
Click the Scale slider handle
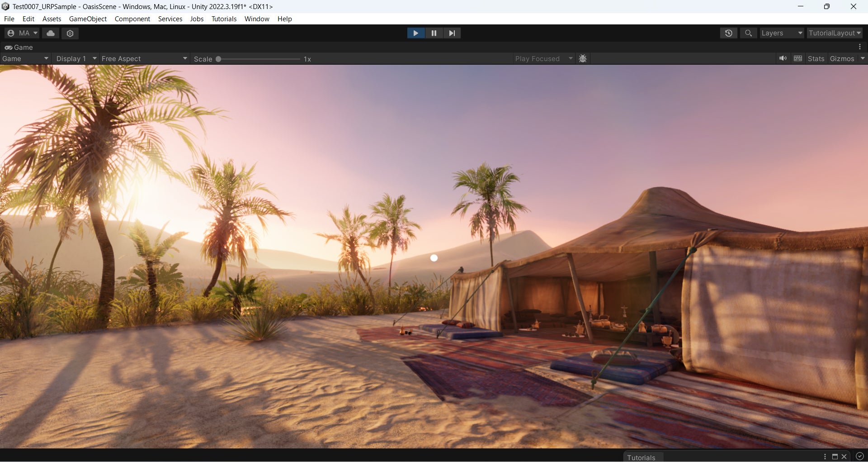[x=218, y=59]
